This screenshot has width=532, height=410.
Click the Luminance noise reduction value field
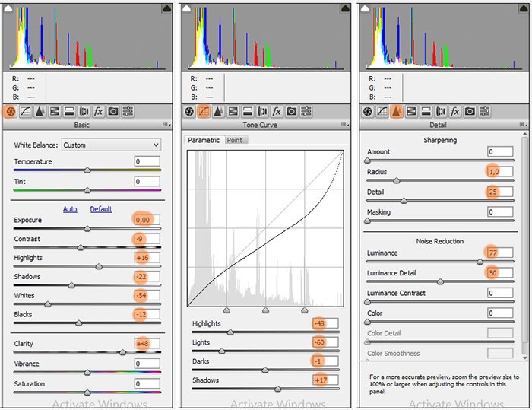[501, 253]
